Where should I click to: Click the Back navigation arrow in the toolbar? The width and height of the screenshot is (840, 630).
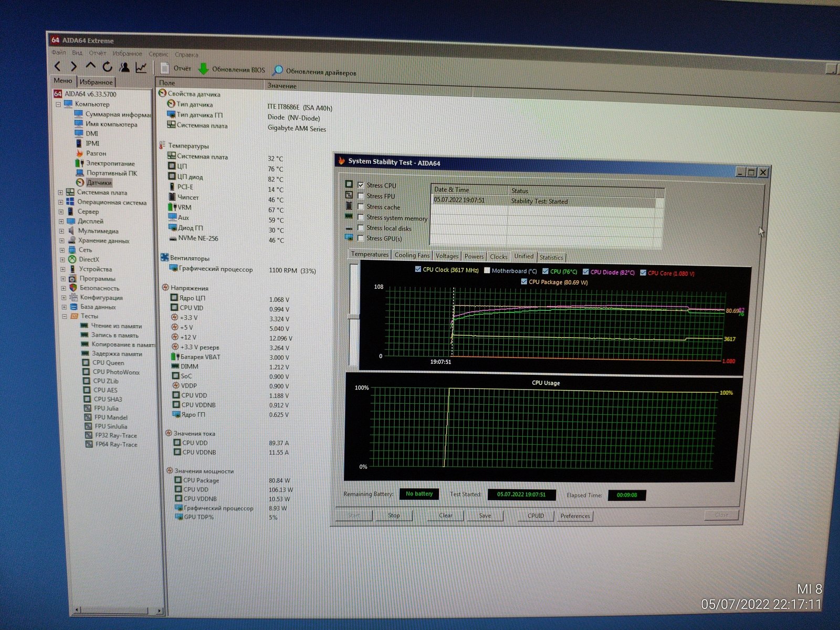(x=58, y=66)
